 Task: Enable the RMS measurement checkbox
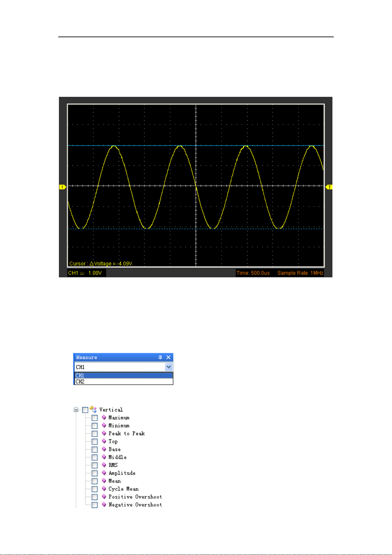coord(94,465)
